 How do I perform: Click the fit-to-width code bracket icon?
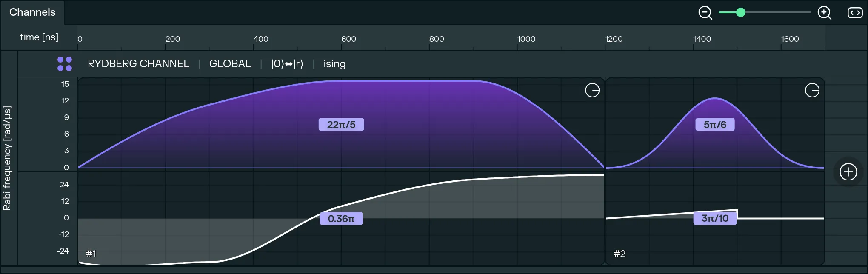(x=855, y=13)
